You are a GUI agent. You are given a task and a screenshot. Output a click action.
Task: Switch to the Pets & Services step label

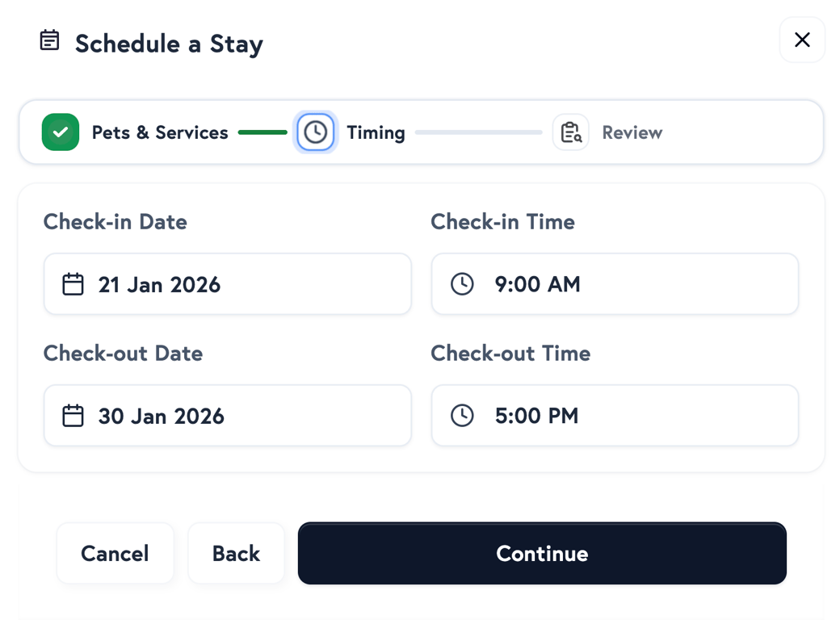tap(160, 132)
